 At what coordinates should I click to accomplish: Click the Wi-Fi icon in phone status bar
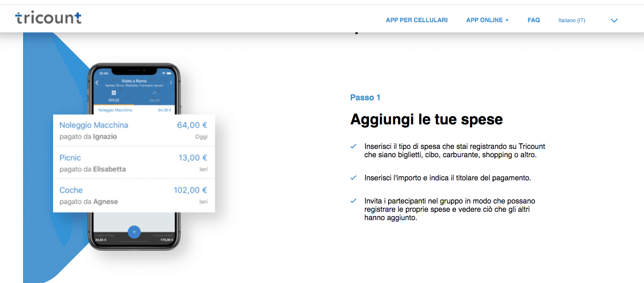(163, 73)
